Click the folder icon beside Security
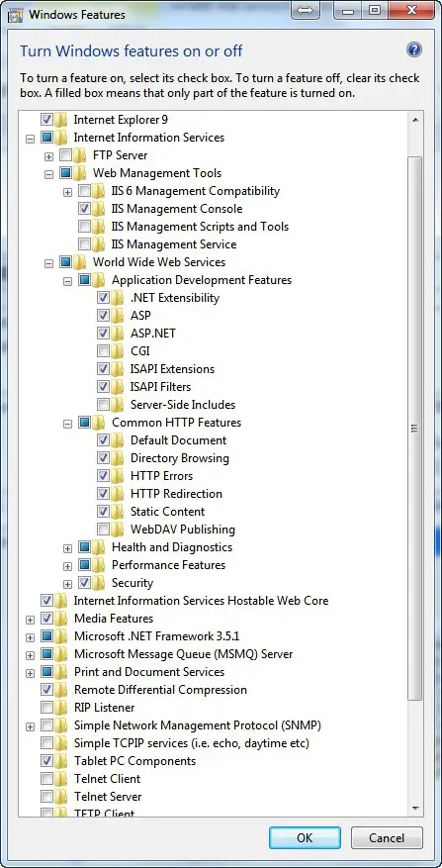The image size is (442, 868). tap(99, 582)
